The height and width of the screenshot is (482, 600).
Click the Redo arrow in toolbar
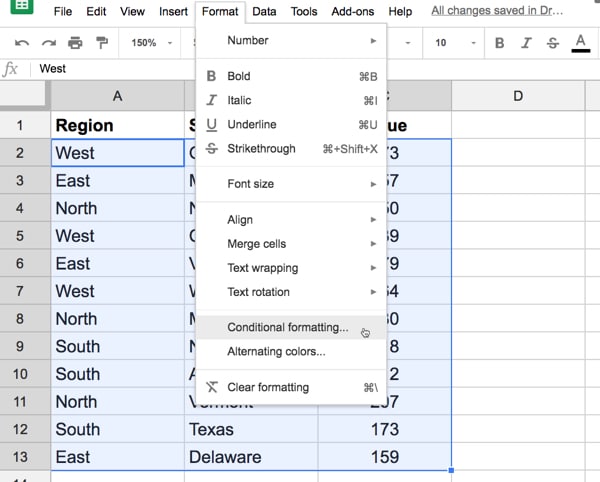[49, 43]
